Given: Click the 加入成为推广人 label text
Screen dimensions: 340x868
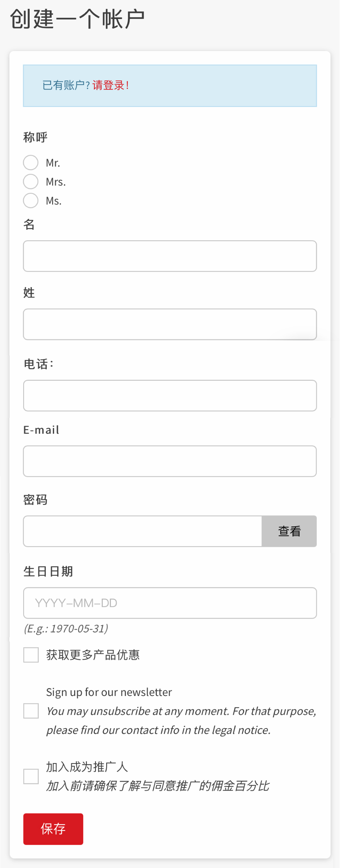Looking at the screenshot, I should pyautogui.click(x=87, y=767).
